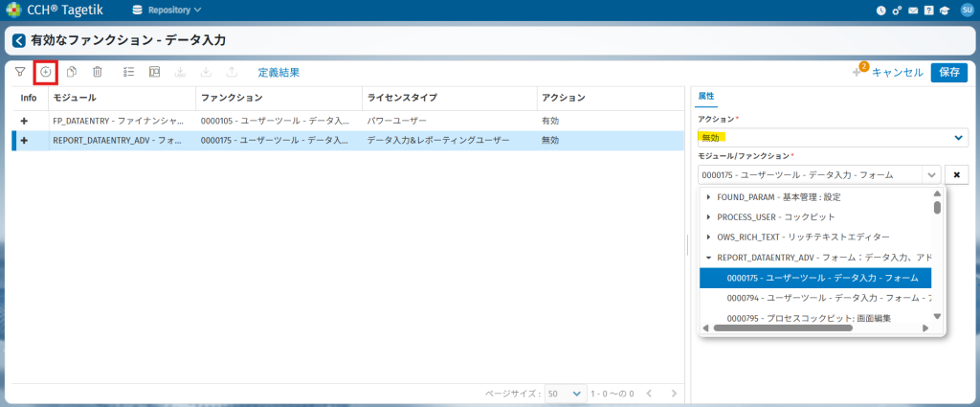Click the filter funnel icon
The image size is (980, 407).
point(19,72)
